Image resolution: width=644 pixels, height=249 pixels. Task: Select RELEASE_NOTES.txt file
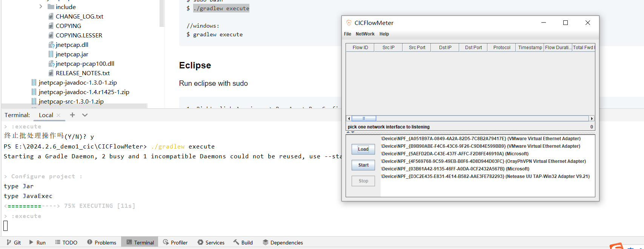83,73
